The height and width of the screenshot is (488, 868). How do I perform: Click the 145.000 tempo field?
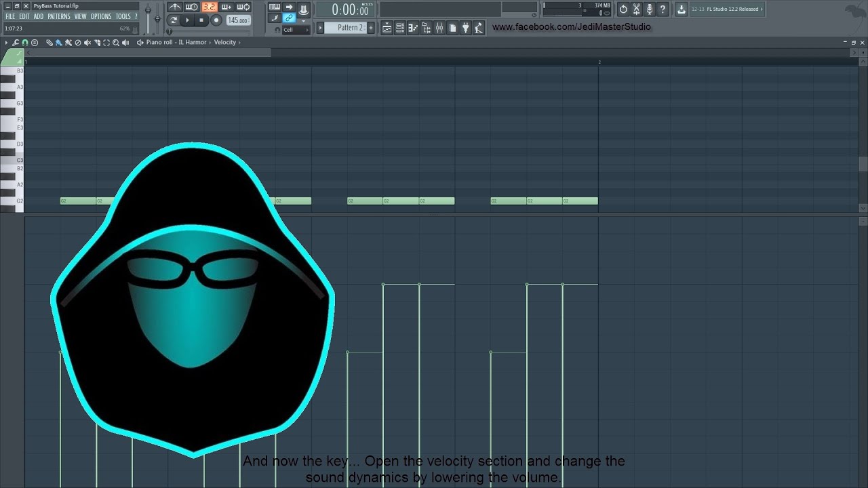pyautogui.click(x=238, y=20)
